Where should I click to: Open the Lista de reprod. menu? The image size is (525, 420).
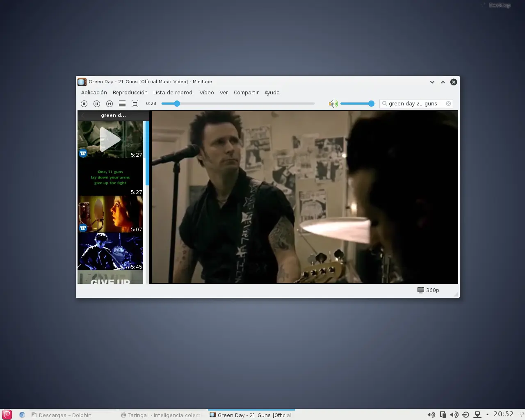pyautogui.click(x=173, y=93)
